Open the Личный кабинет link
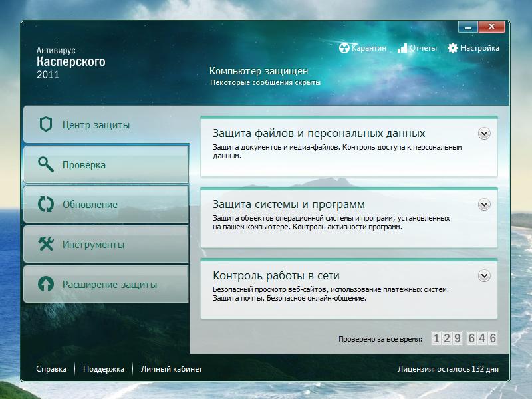Image resolution: width=532 pixels, height=399 pixels. [x=172, y=369]
